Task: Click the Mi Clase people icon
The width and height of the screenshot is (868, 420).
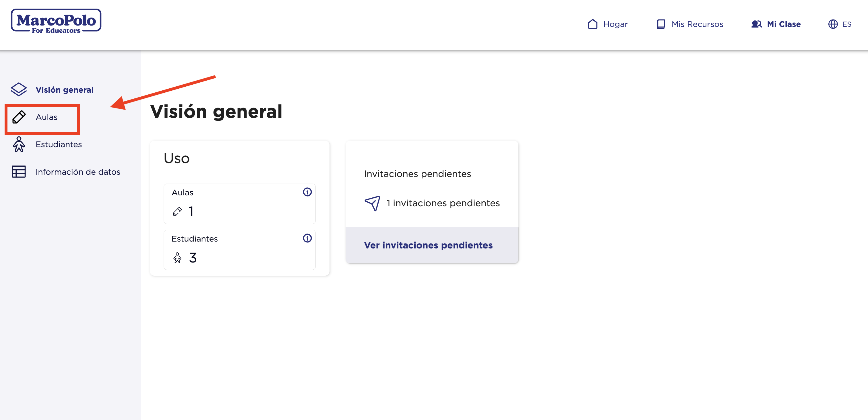Action: (756, 24)
